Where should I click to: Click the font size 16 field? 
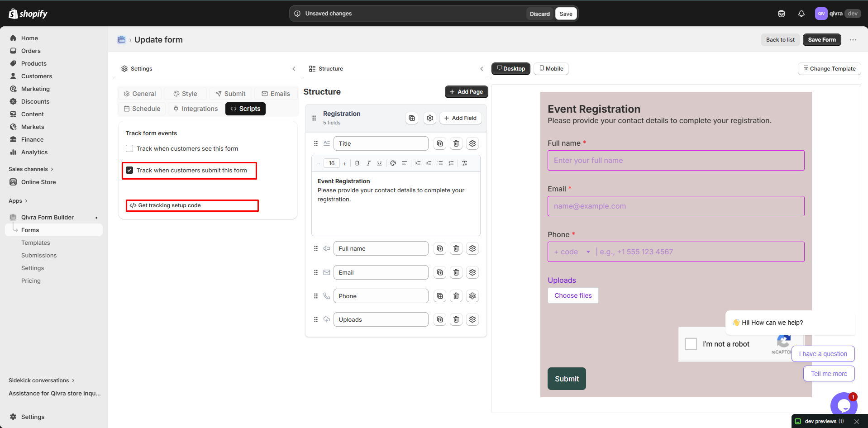pos(332,163)
